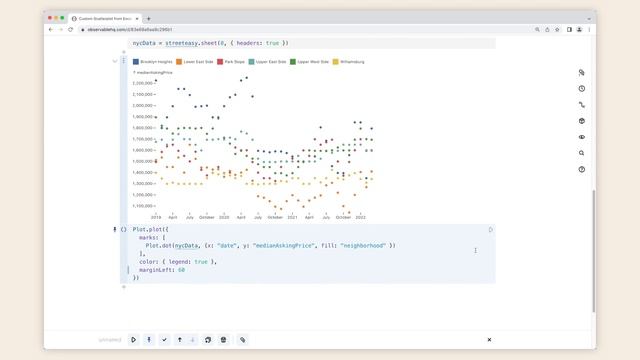Click the browser back arrow

[51, 29]
